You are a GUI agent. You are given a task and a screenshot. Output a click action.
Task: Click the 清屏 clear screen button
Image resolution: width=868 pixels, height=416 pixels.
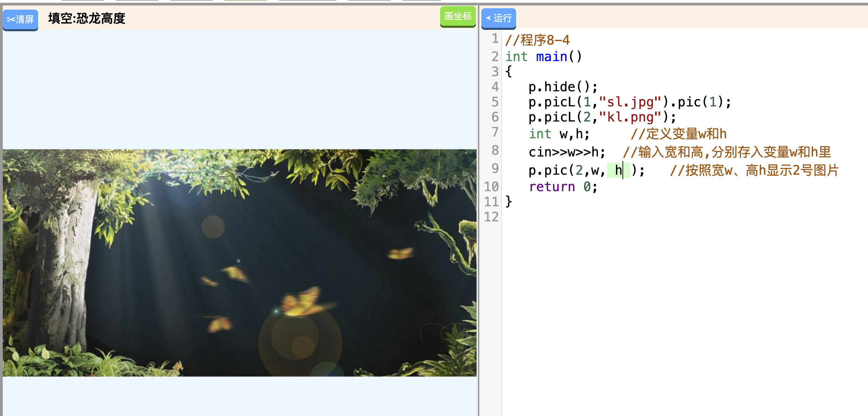(21, 19)
